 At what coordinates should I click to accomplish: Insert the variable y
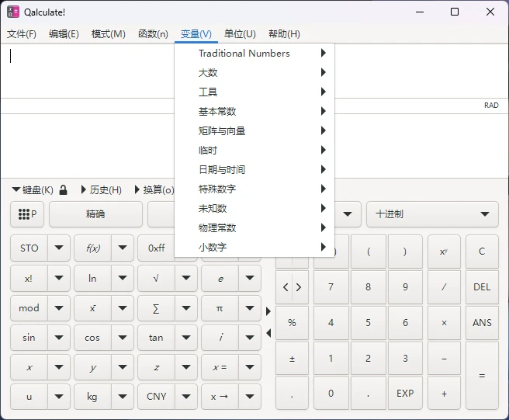92,367
